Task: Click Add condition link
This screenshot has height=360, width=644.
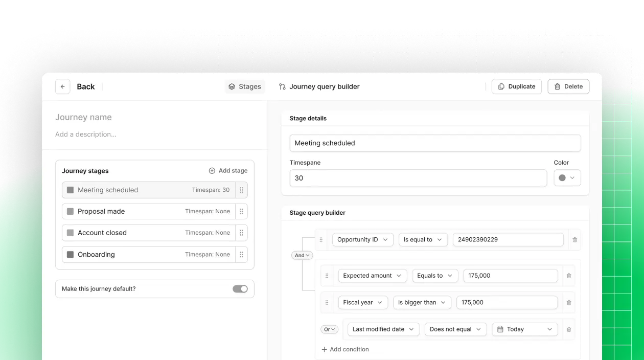Action: point(345,349)
